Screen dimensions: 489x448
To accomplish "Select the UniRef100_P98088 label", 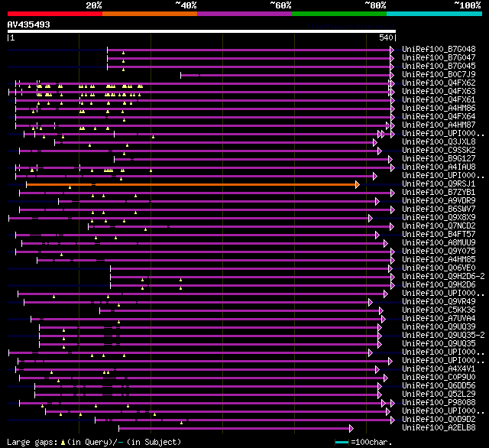I will [439, 403].
